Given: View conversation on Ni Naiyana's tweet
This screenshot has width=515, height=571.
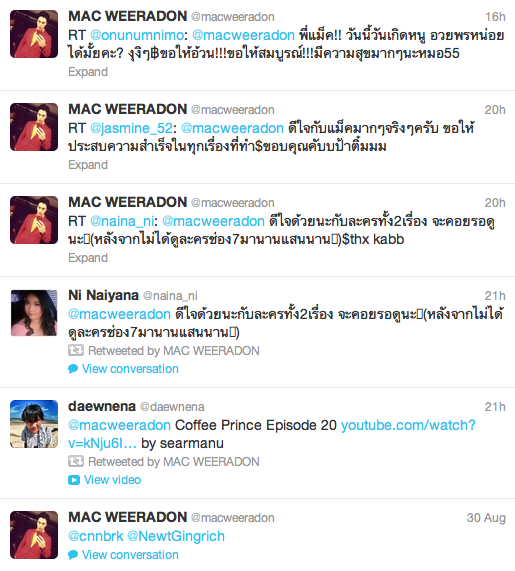Looking at the screenshot, I should (130, 369).
